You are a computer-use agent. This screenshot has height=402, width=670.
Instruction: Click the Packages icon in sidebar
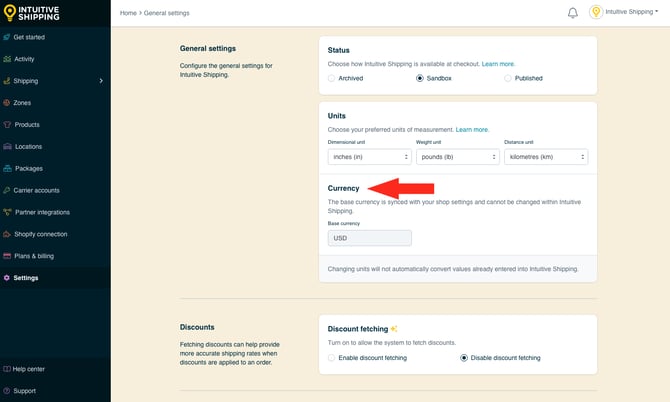tap(8, 168)
